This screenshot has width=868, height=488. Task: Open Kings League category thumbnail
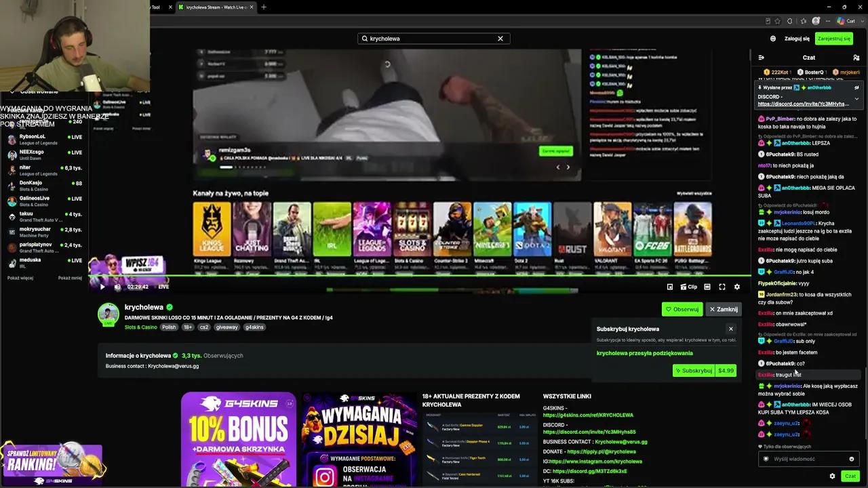click(212, 228)
